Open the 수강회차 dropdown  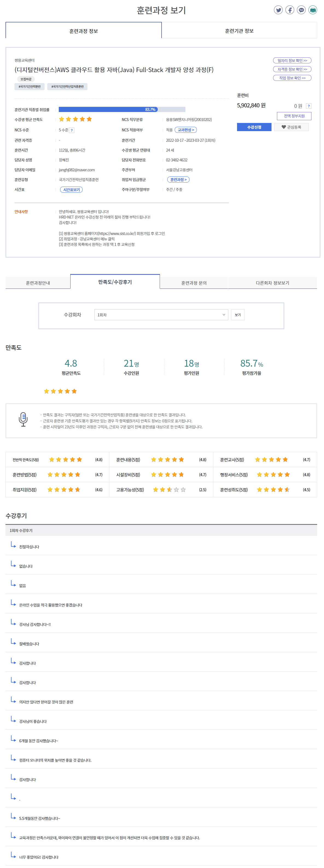[161, 315]
